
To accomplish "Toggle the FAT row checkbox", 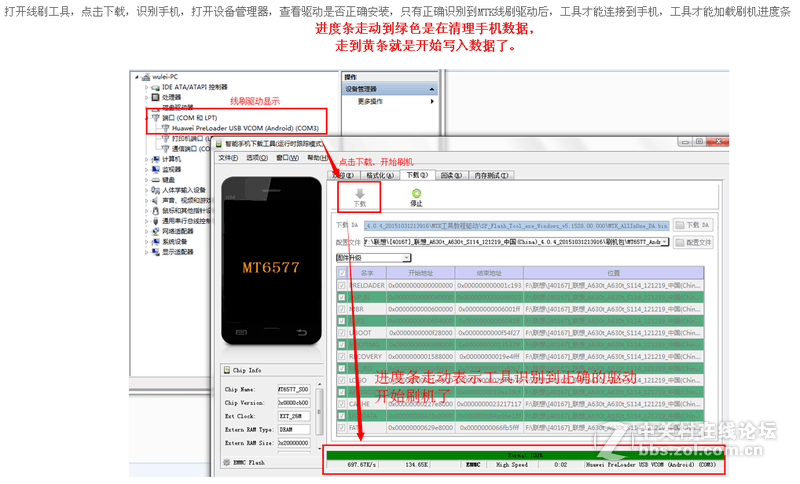I will click(x=342, y=428).
